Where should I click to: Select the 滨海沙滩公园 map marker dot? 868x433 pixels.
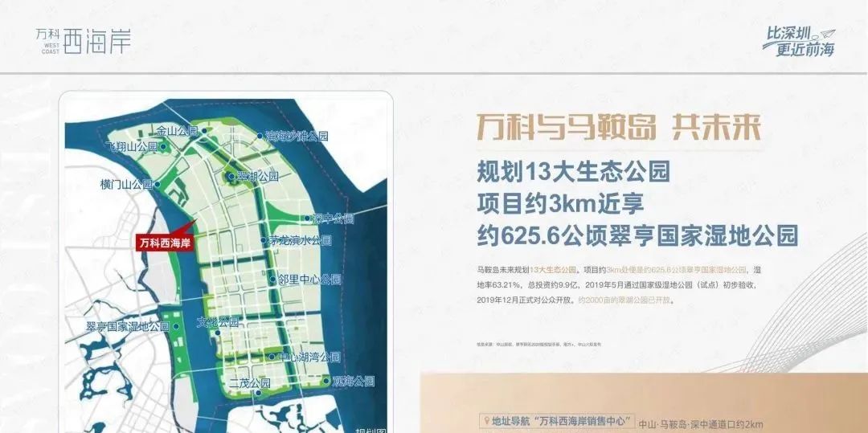(x=260, y=136)
